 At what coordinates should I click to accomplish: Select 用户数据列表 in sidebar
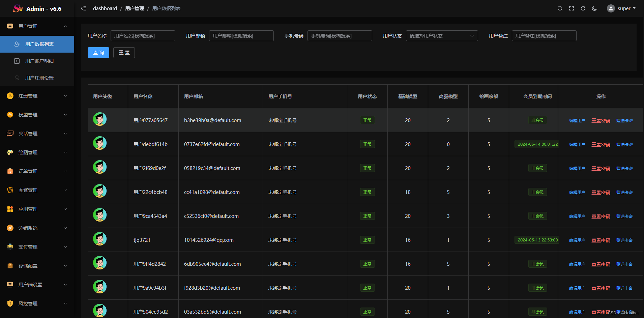37,44
